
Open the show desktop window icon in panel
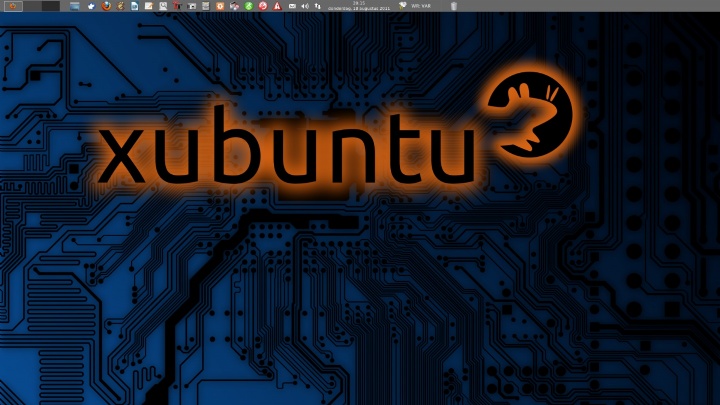click(x=74, y=6)
